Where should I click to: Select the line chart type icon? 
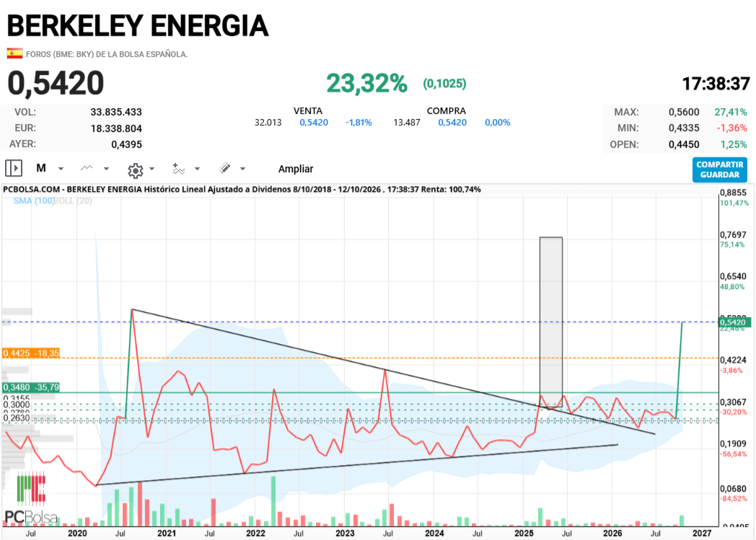click(87, 168)
